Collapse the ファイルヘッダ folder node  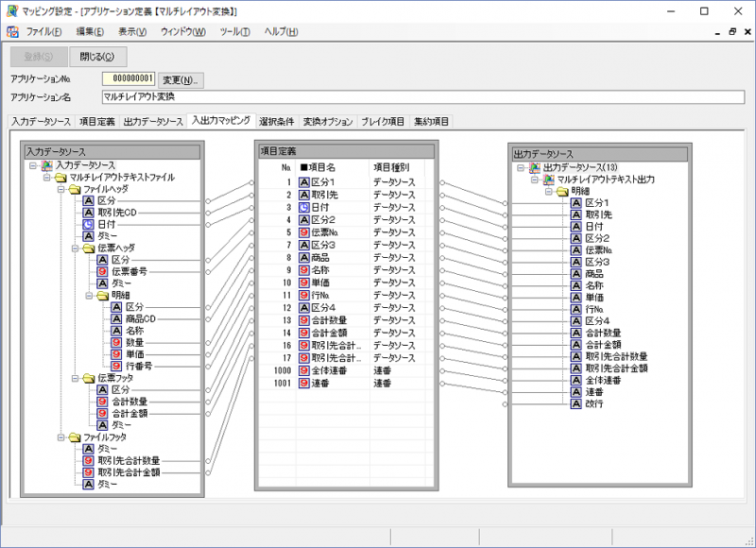(x=61, y=189)
